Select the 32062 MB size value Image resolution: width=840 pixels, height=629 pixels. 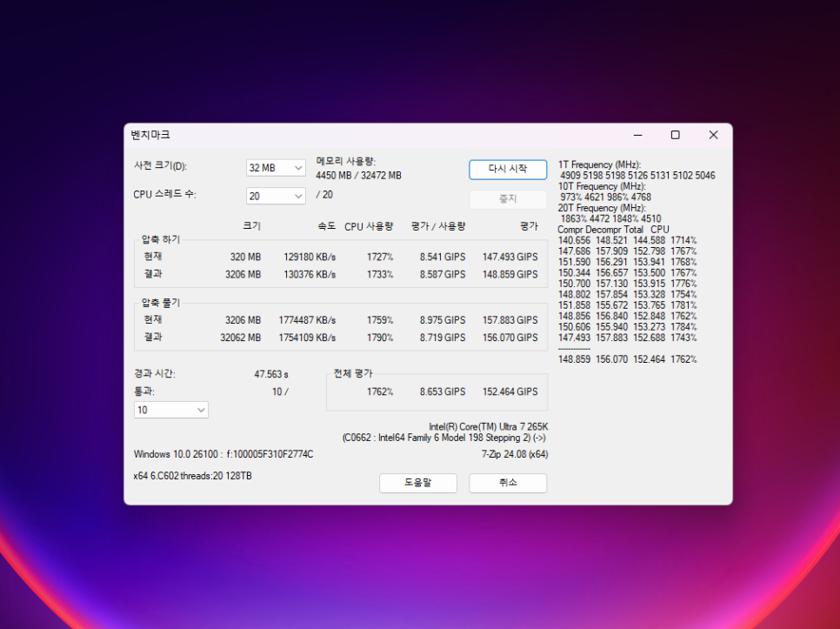click(x=241, y=338)
